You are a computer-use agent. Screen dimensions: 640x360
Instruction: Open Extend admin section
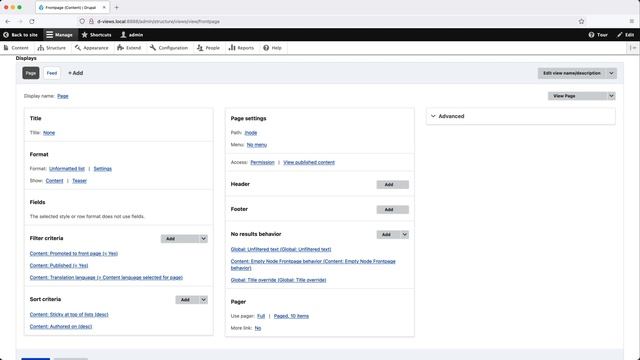(129, 48)
